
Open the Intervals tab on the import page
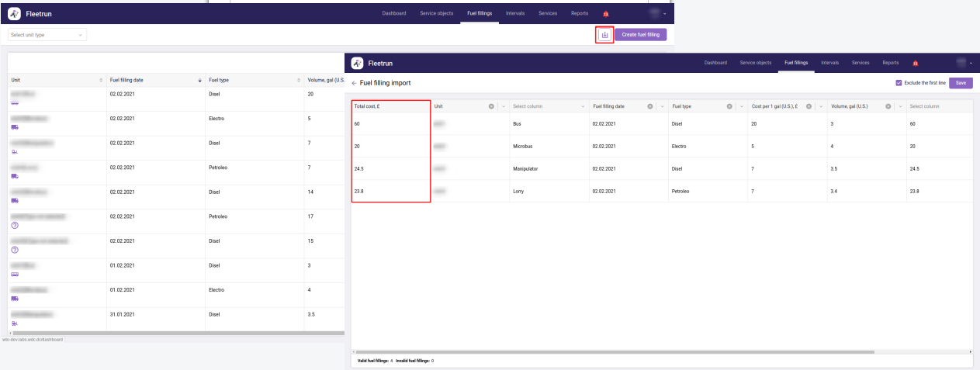pyautogui.click(x=829, y=63)
